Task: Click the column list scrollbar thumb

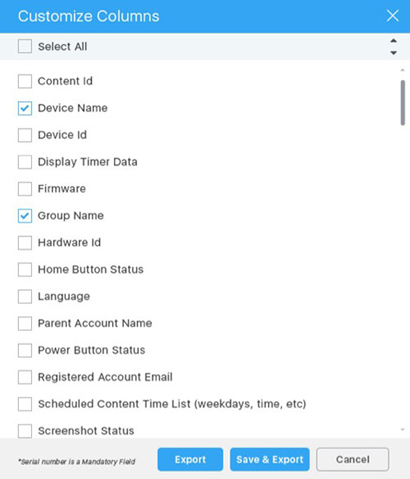Action: tap(403, 102)
